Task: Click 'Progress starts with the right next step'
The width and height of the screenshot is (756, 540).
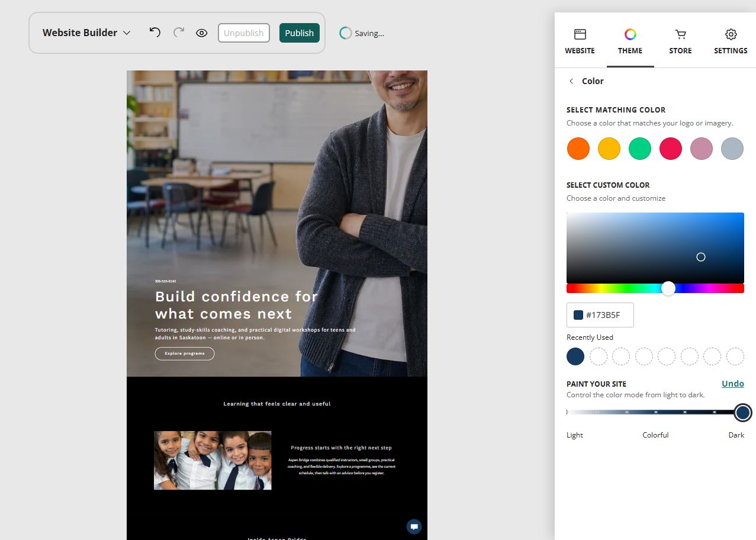Action: (342, 448)
